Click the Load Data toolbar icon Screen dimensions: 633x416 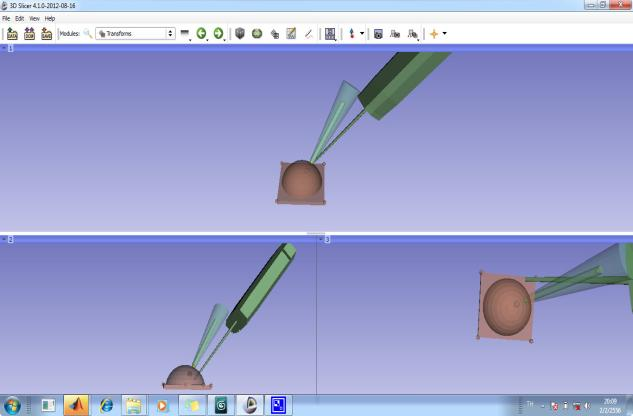click(12, 33)
